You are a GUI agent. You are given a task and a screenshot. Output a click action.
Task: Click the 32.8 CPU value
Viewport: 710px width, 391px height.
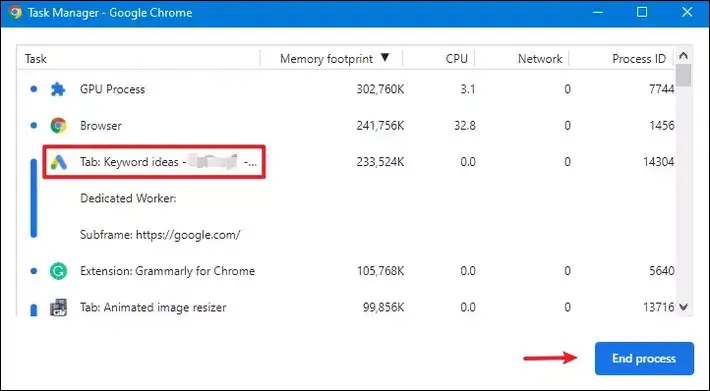(465, 125)
